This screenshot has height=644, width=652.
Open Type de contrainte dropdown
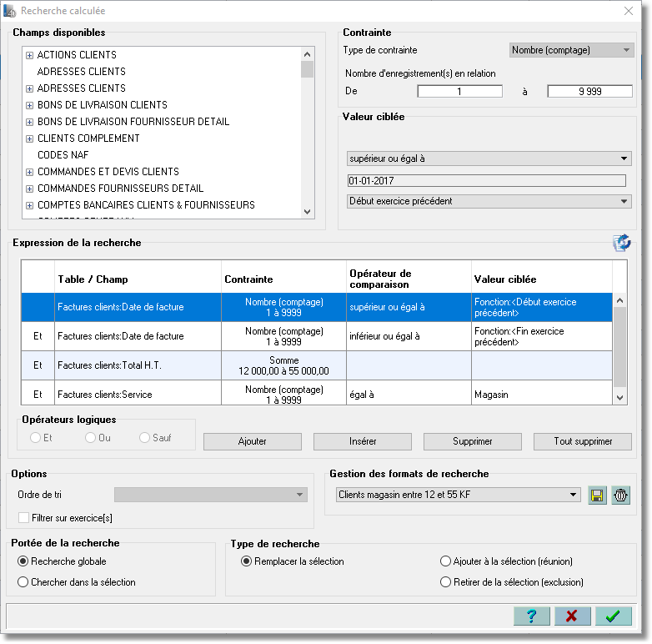[x=571, y=50]
